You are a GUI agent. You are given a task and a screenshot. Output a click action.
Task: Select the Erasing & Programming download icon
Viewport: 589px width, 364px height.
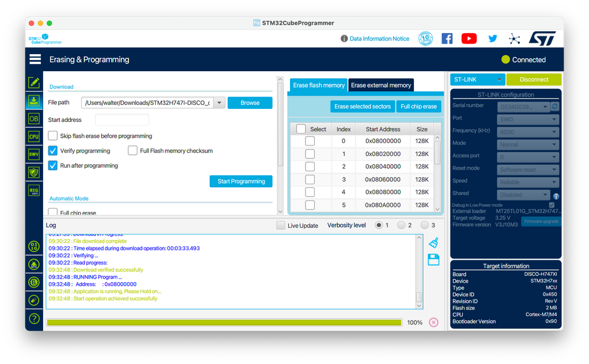coord(34,101)
